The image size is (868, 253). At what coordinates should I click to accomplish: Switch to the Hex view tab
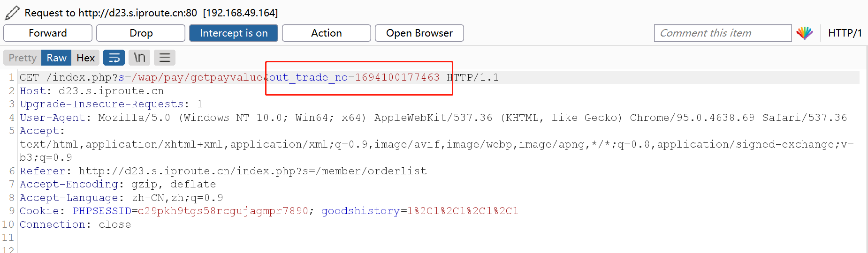[85, 58]
